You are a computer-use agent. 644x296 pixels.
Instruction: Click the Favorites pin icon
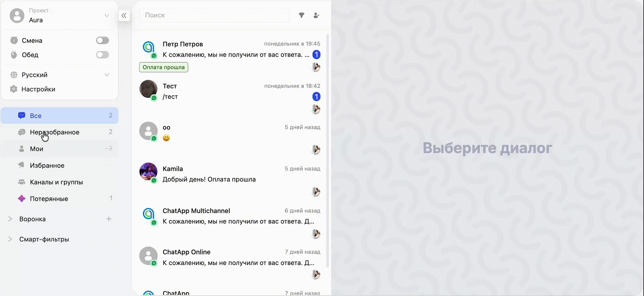pyautogui.click(x=21, y=165)
